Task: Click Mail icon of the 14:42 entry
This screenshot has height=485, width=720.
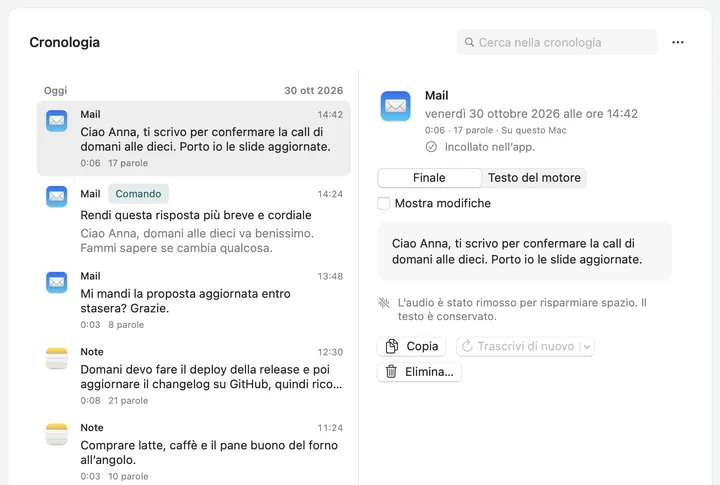Action: click(x=56, y=121)
